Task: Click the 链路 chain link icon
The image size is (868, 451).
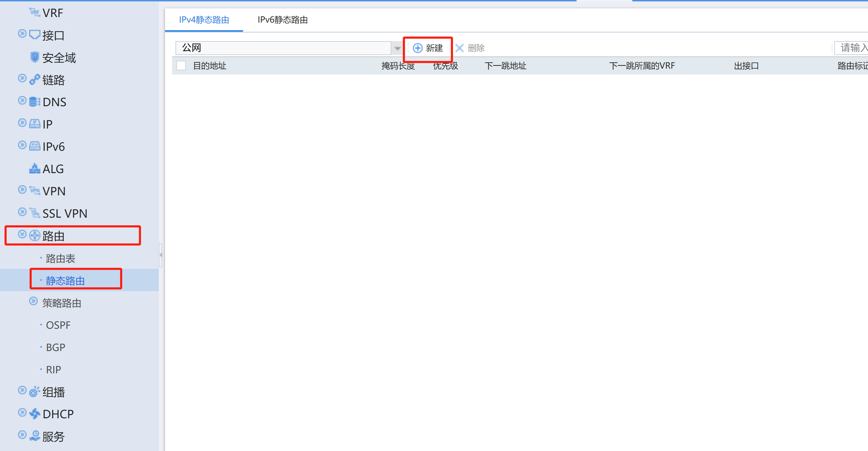Action: coord(34,80)
